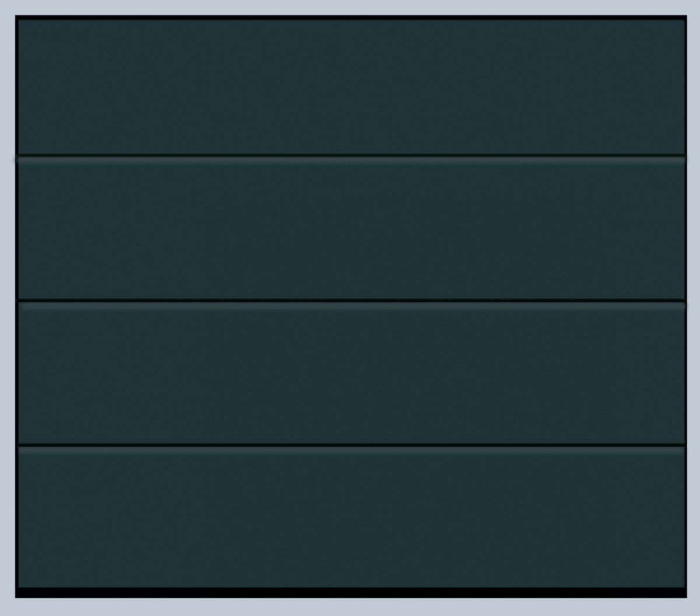
Task: Click the bottom-left corner of the door
Action: [17, 595]
